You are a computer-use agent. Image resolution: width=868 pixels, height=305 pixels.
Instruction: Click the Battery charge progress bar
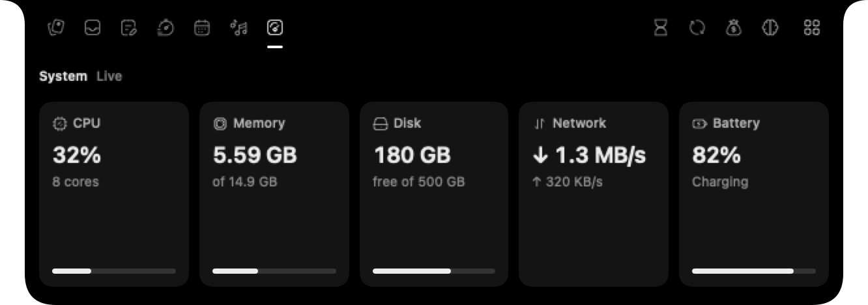[x=754, y=270]
